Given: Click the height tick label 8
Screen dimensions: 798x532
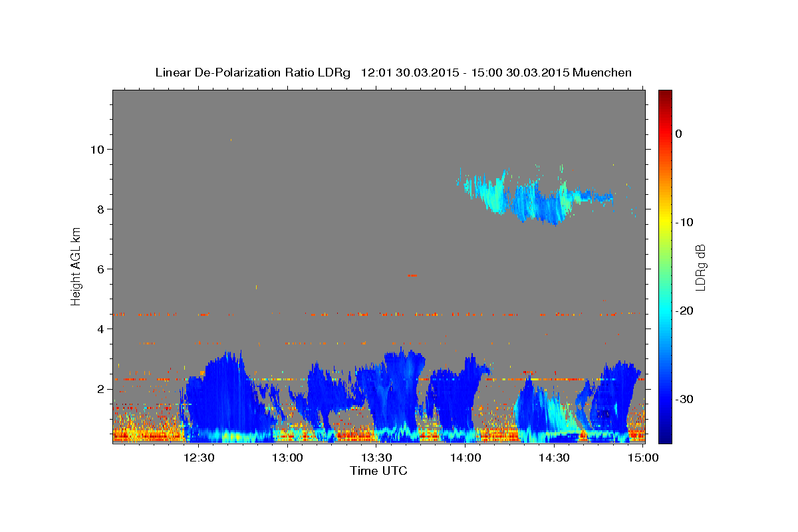Looking at the screenshot, I should (x=101, y=209).
